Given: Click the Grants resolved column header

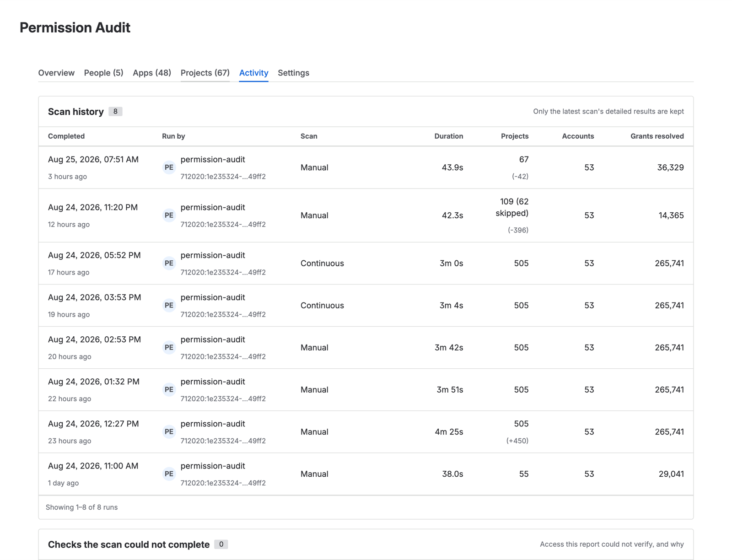Looking at the screenshot, I should [657, 136].
